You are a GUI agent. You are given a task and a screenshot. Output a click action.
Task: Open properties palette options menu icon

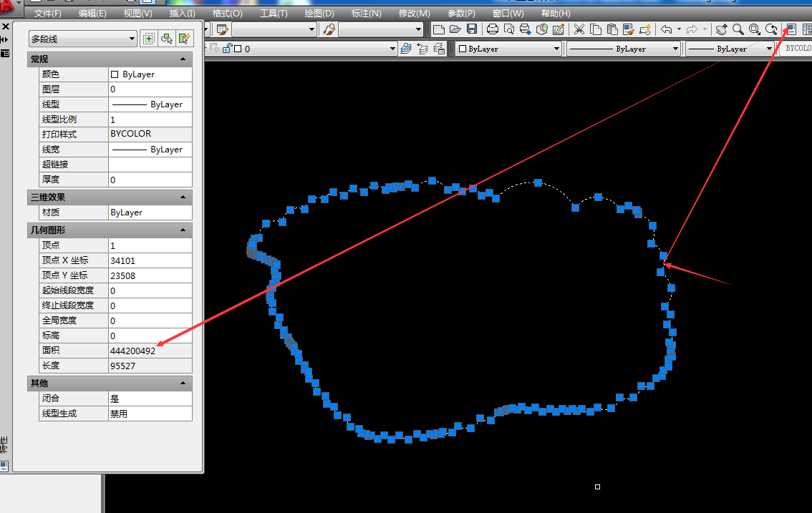(5, 54)
